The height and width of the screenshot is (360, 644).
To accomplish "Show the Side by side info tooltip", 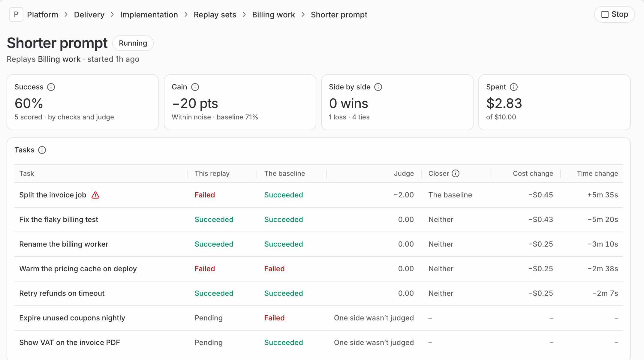I will pos(378,87).
